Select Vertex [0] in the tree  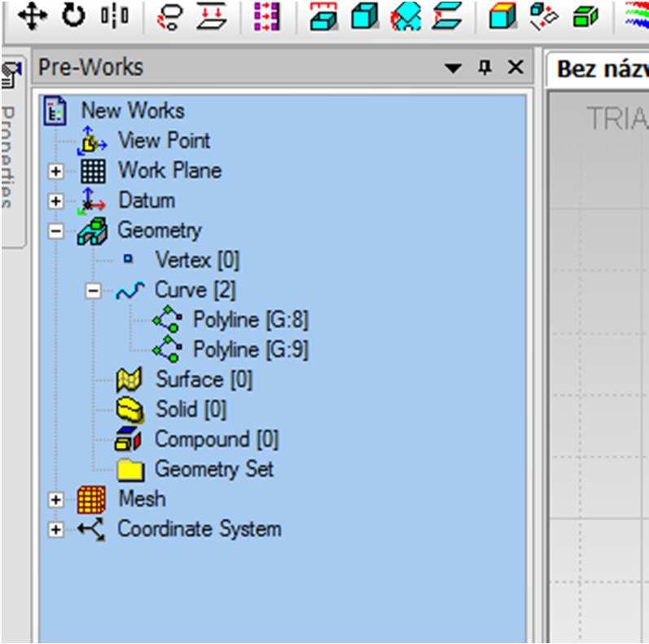[x=197, y=261]
